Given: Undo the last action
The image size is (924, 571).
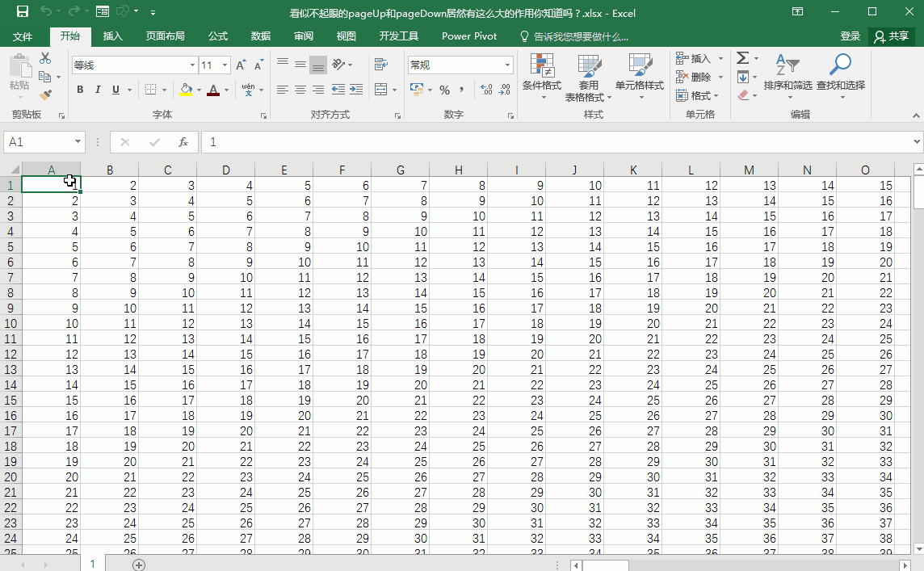Looking at the screenshot, I should coord(45,12).
